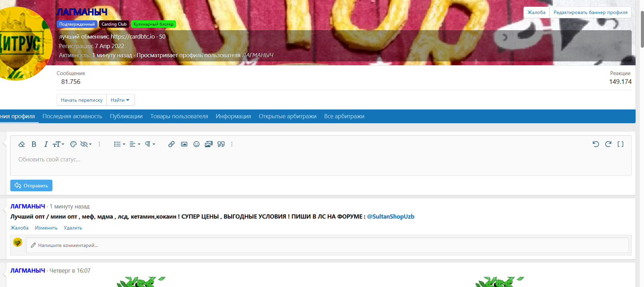Expand the font size dropdown
Screen dimensions: 644x287
click(x=58, y=144)
